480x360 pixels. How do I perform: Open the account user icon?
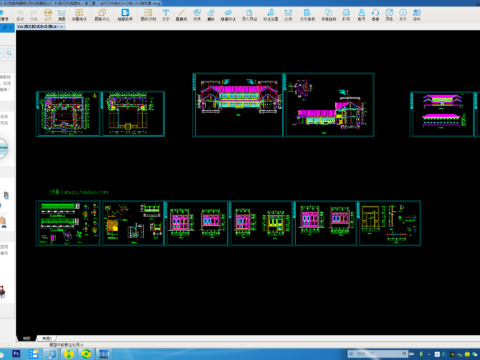361,15
